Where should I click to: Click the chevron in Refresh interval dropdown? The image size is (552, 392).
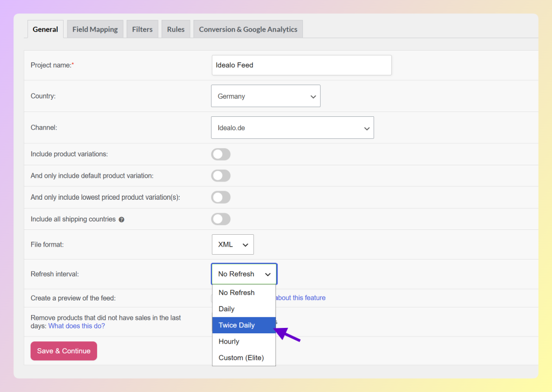coord(268,274)
